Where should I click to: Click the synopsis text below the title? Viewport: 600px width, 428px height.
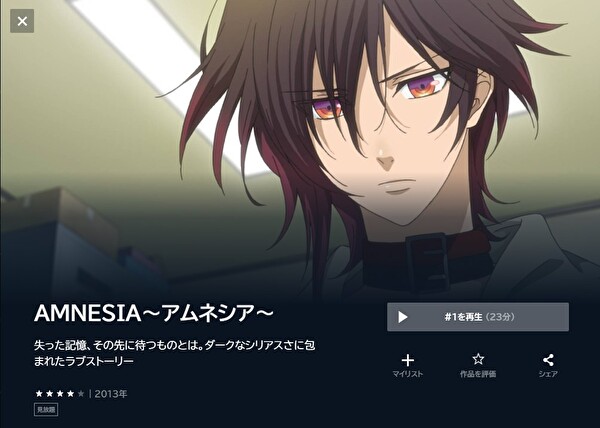click(x=174, y=353)
